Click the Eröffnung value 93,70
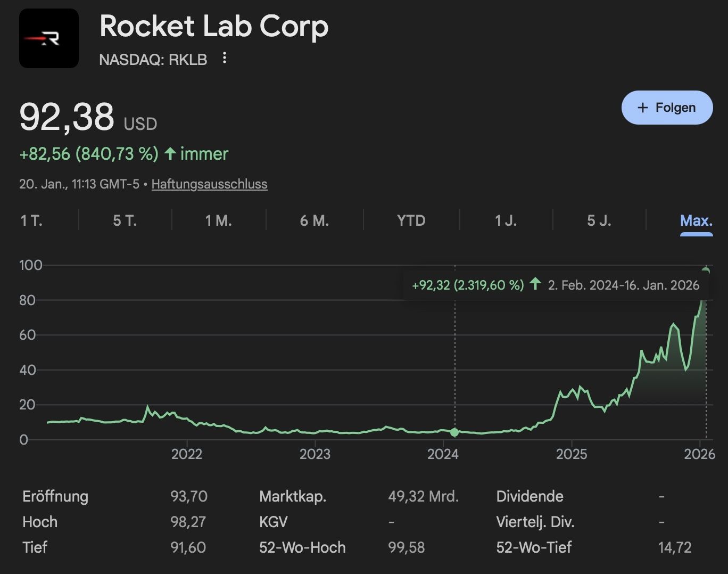Image resolution: width=728 pixels, height=574 pixels. (x=189, y=496)
